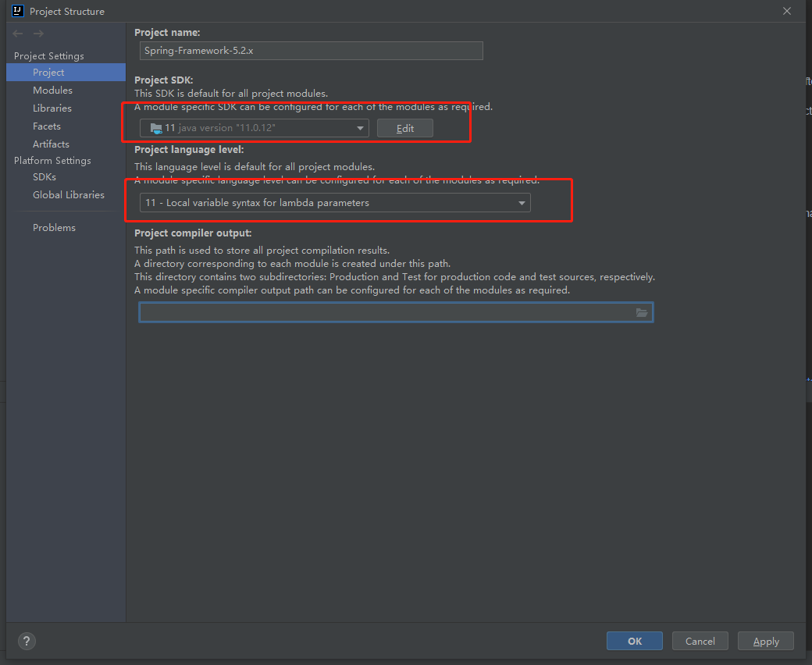Browse folder icon in compiler output field

point(642,312)
